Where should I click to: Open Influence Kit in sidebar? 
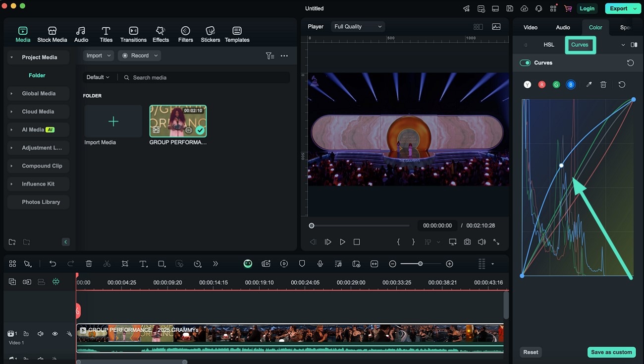[38, 184]
